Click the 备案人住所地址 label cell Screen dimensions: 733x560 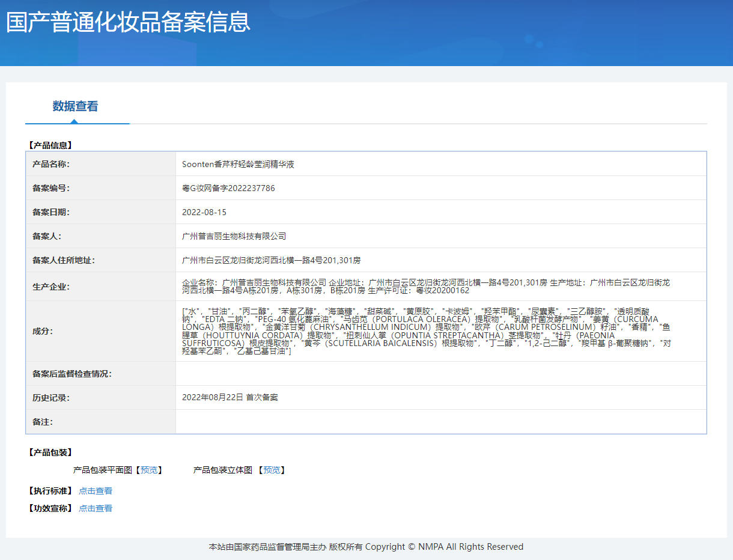(101, 260)
